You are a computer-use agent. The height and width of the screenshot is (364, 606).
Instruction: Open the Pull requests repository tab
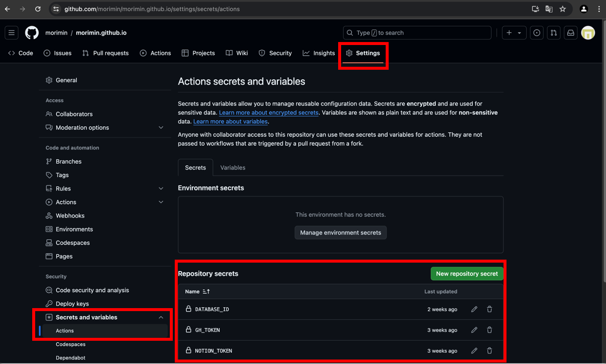[x=105, y=53]
